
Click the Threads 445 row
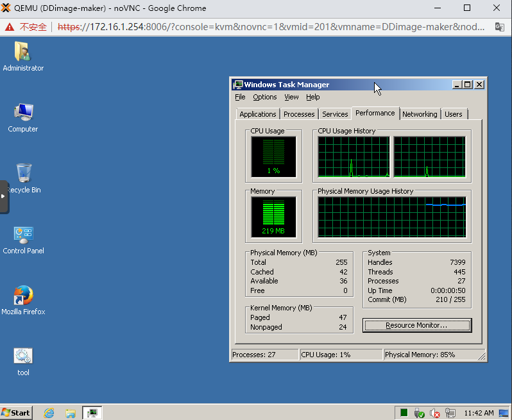[x=416, y=272]
